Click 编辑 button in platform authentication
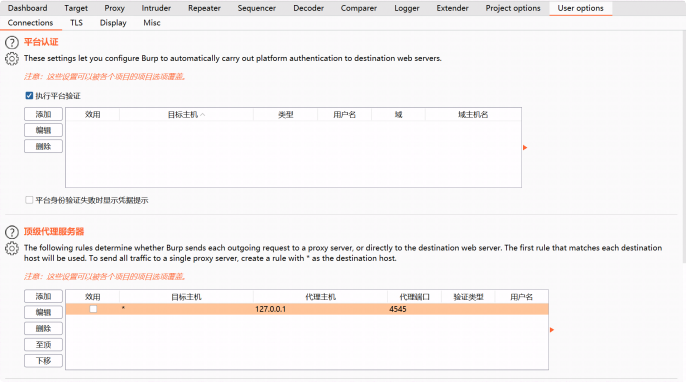 [43, 130]
